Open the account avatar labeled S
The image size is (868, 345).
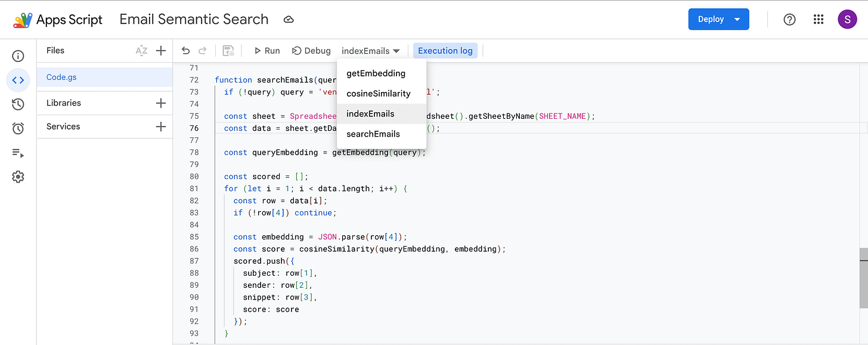pos(847,20)
